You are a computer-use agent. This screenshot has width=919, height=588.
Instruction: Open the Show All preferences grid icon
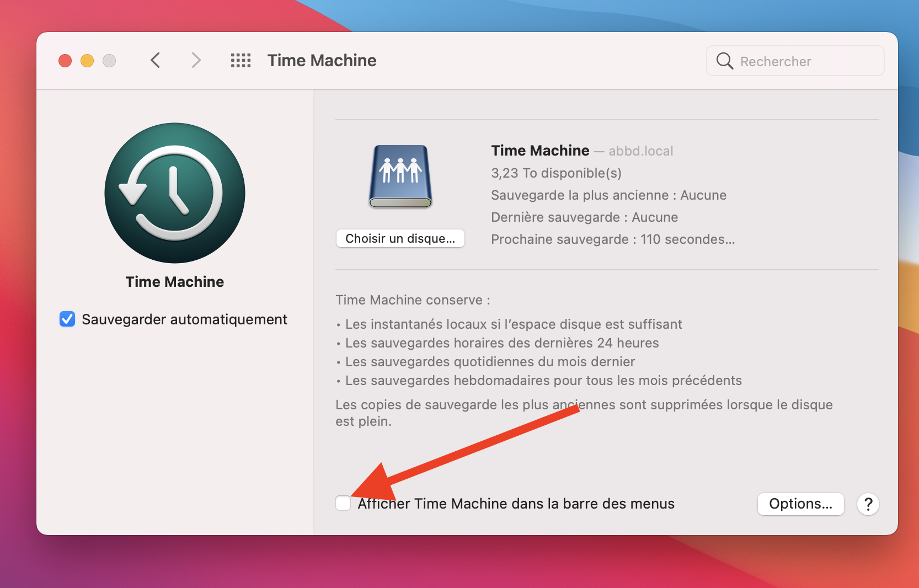pos(241,61)
